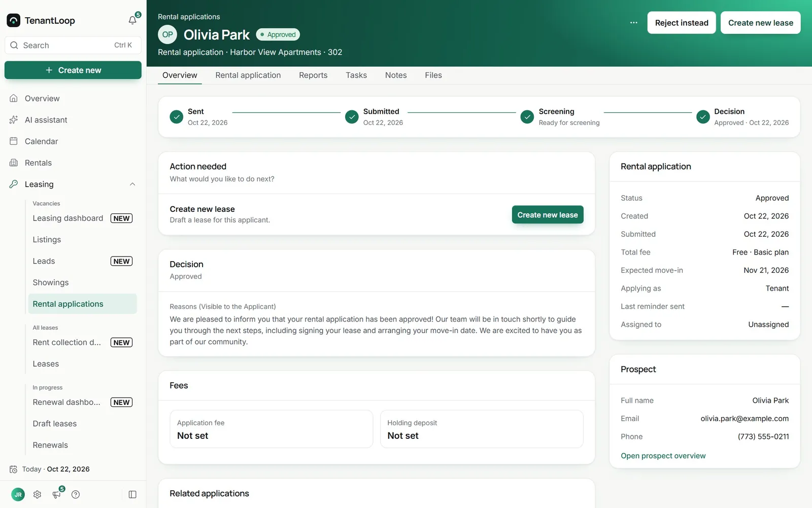Open Listings in the sidebar
Screen dimensions: 812x508
(x=83, y=240)
